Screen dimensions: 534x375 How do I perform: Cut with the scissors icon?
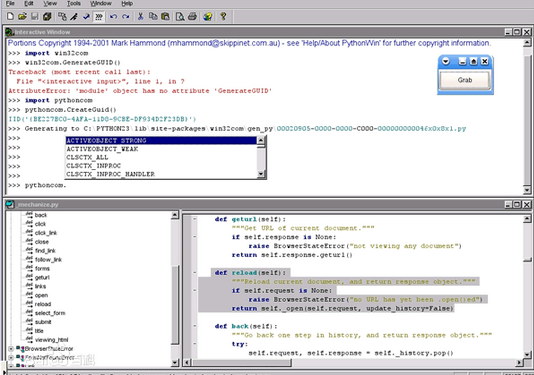tap(141, 16)
